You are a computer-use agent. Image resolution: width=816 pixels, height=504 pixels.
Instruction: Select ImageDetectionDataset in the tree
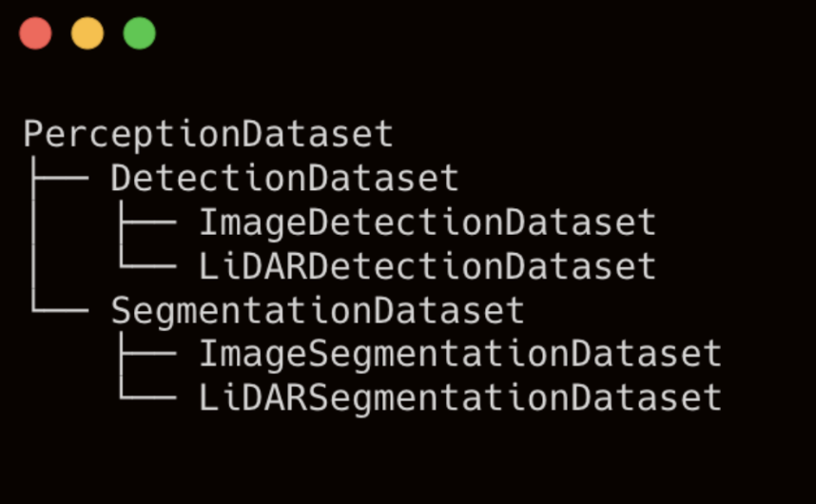(x=427, y=223)
